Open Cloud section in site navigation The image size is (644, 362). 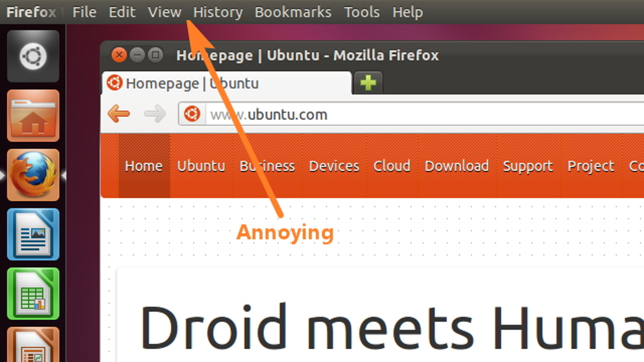coord(392,166)
